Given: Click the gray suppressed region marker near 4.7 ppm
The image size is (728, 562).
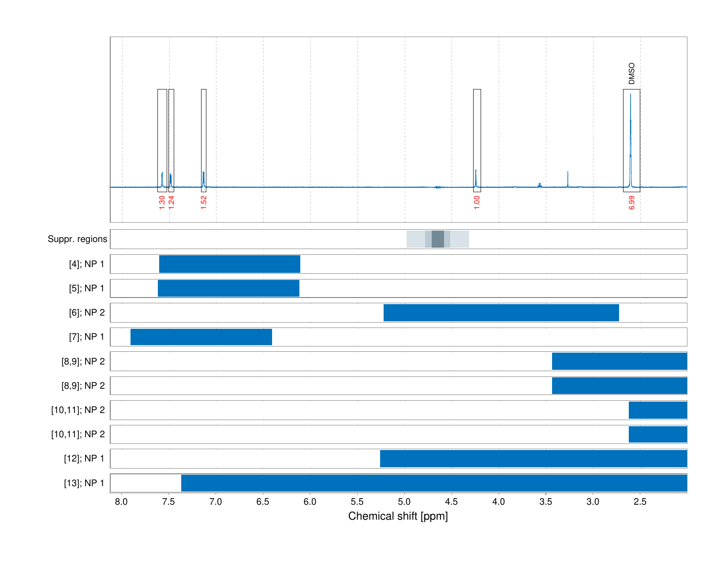Looking at the screenshot, I should (x=438, y=239).
